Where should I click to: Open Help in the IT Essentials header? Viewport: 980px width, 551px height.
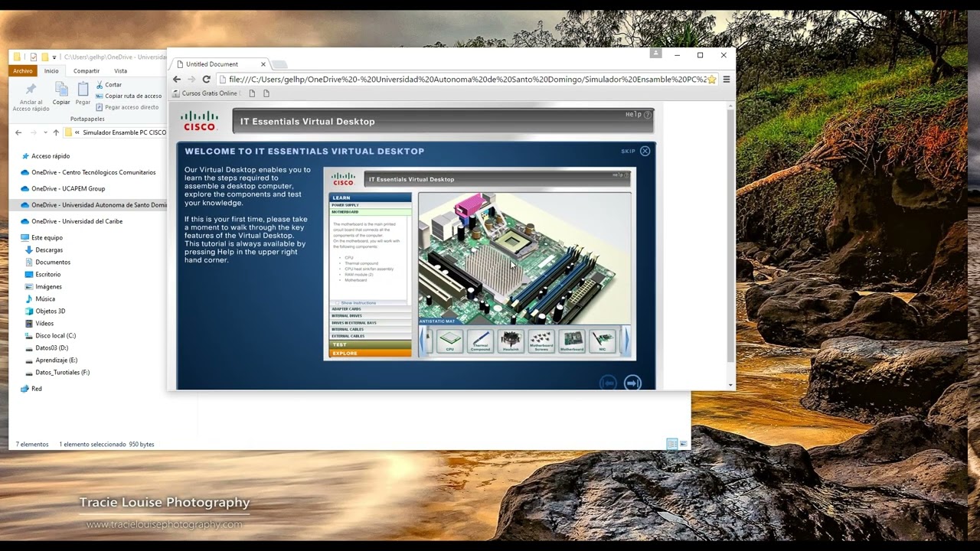point(638,115)
